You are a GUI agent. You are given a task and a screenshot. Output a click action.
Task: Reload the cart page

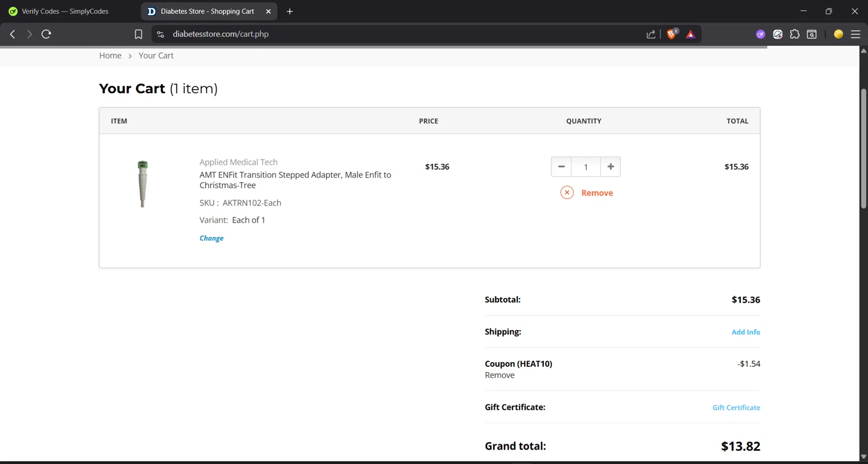46,34
